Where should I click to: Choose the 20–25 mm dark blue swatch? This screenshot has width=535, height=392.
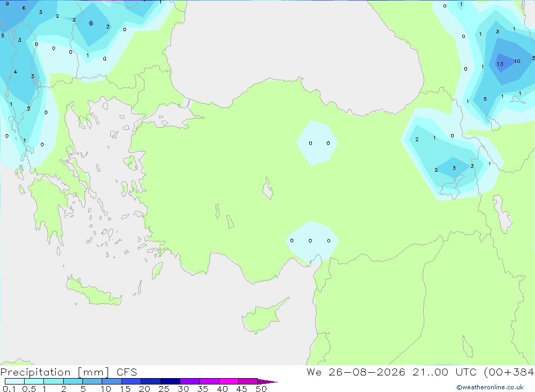(x=151, y=381)
